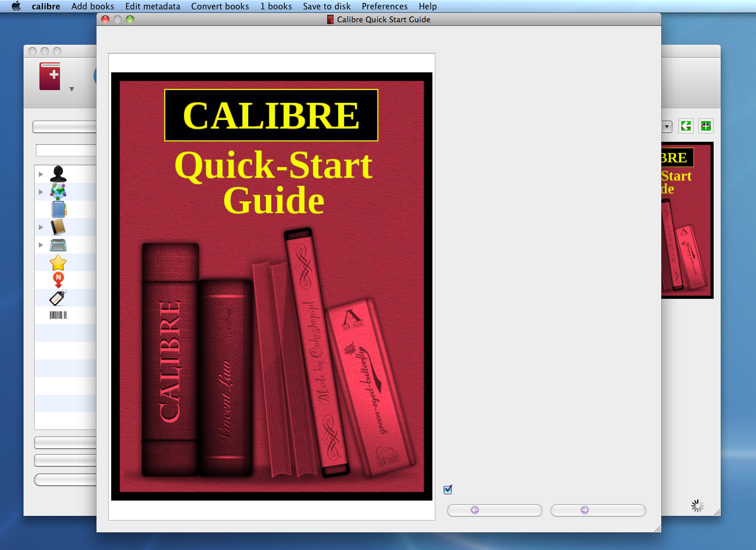Image resolution: width=756 pixels, height=550 pixels.
Task: Select the Tags label icon in Tag Browser
Action: point(58,298)
